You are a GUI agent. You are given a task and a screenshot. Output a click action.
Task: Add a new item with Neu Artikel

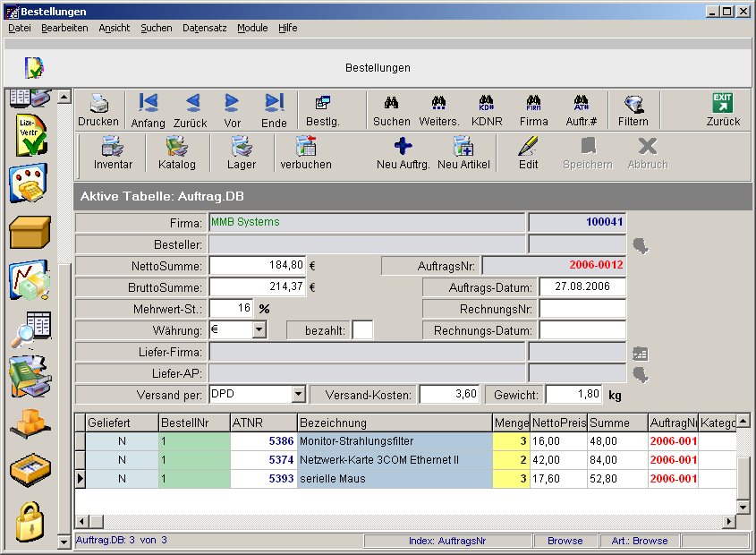pos(463,147)
